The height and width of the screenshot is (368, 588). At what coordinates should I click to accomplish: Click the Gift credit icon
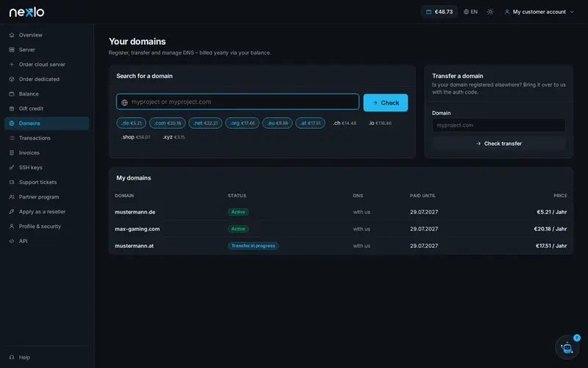[x=12, y=108]
